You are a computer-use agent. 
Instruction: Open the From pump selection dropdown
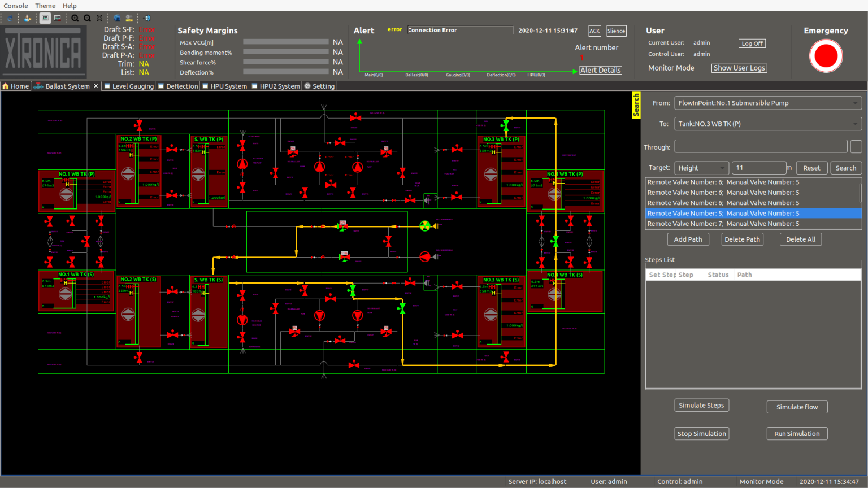tap(767, 103)
